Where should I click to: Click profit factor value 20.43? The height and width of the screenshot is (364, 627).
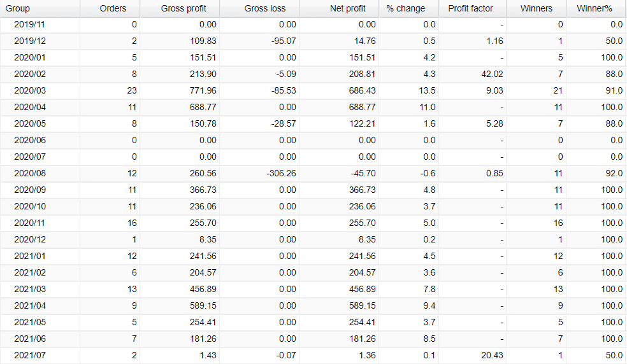[493, 355]
